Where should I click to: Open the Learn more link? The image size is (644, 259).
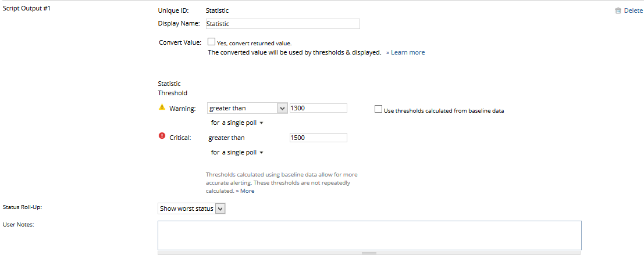point(405,52)
